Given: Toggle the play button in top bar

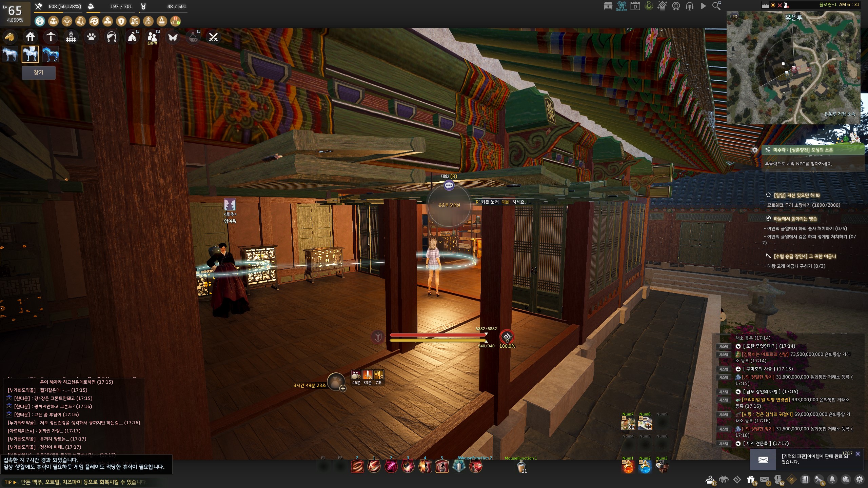Looking at the screenshot, I should tap(703, 6).
